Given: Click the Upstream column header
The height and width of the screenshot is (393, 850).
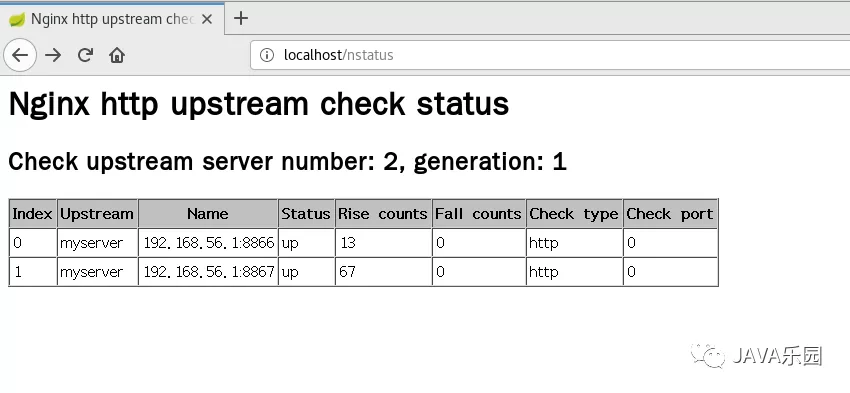Looking at the screenshot, I should click(x=97, y=214).
